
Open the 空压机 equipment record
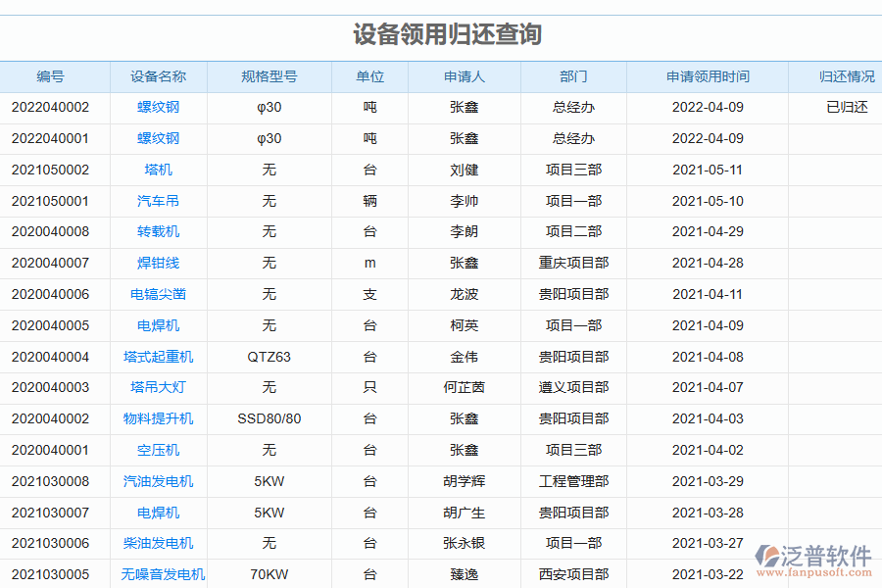click(x=160, y=450)
